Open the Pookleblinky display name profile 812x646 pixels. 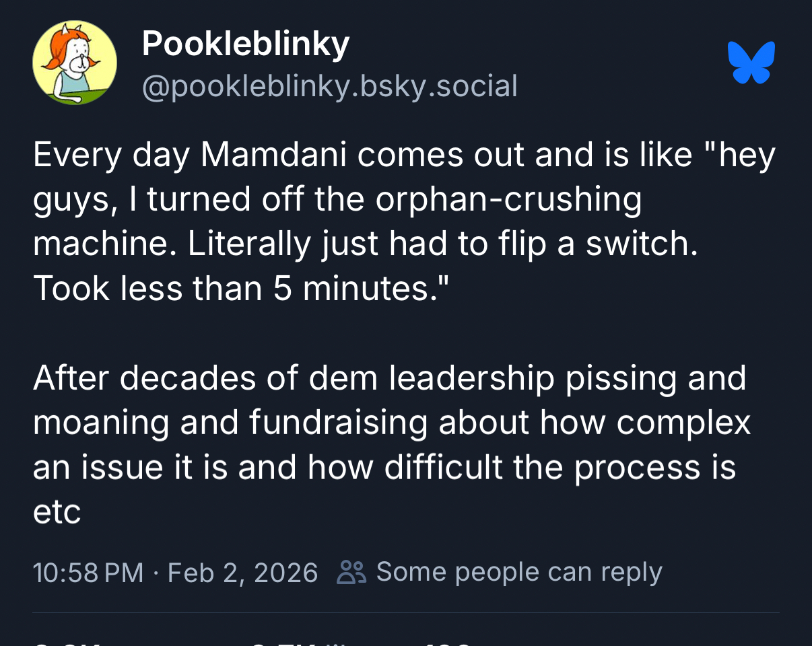click(246, 44)
